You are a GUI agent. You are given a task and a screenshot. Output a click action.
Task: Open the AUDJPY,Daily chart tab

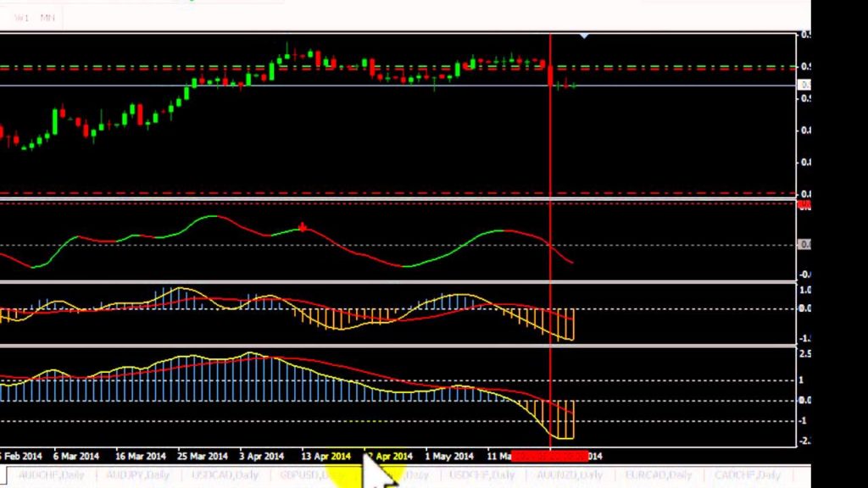click(137, 475)
